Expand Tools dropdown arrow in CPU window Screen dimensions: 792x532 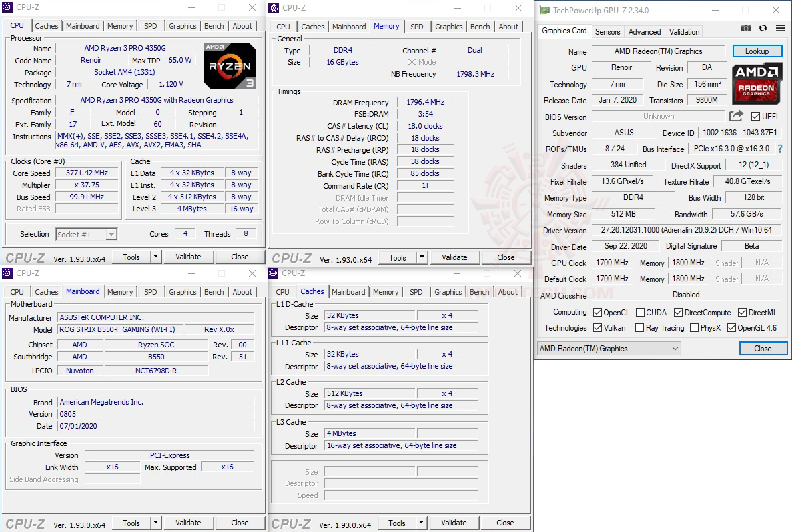click(x=155, y=257)
